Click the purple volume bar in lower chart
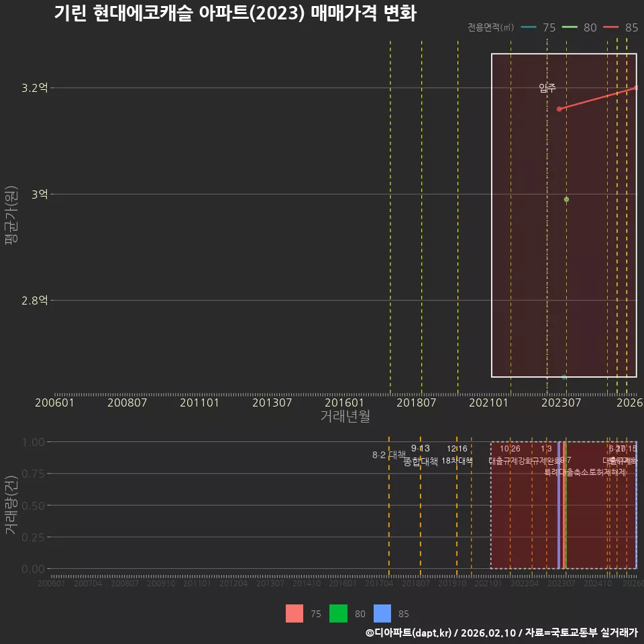This screenshot has height=644, width=644. pos(559,505)
